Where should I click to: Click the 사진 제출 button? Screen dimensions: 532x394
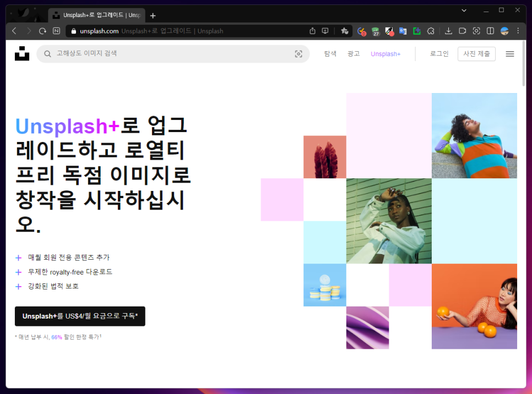tap(476, 54)
